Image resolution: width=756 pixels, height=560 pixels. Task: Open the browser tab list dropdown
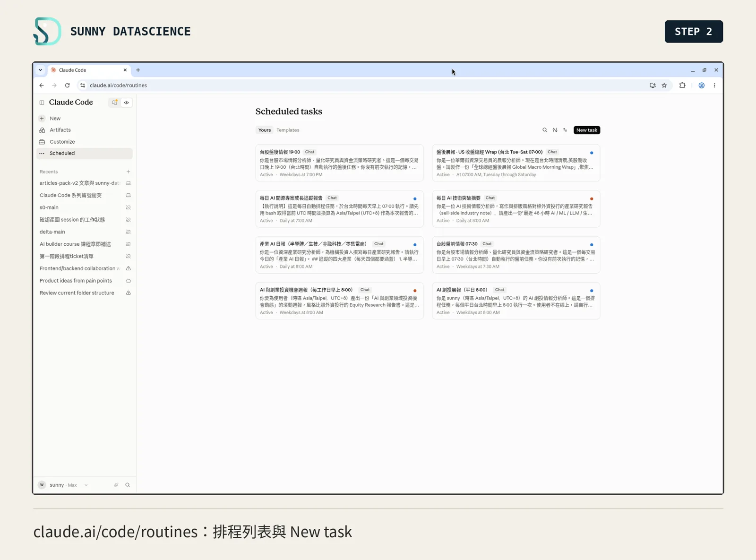coord(40,70)
